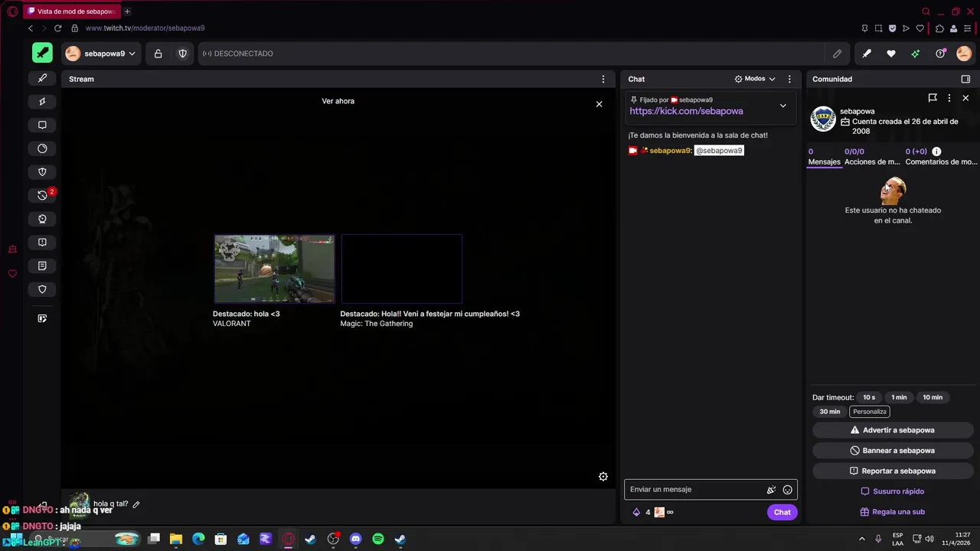Open the sidebar panel with the 2 badge

tap(42, 195)
